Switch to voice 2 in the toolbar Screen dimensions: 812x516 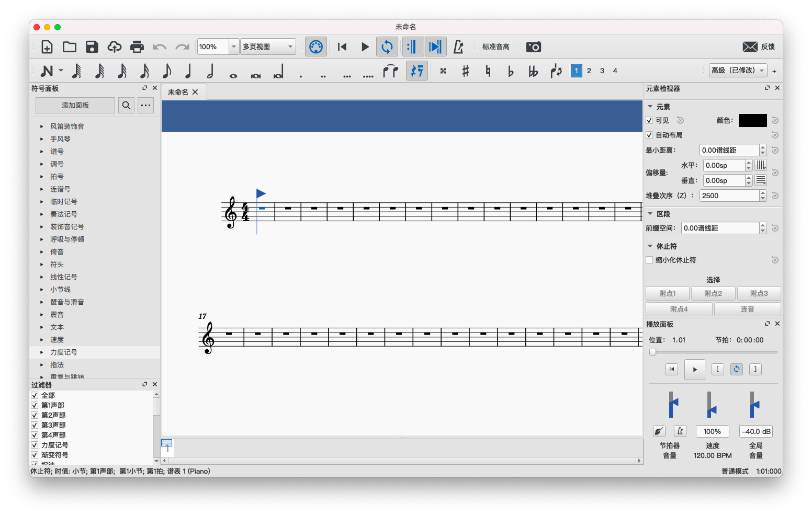(589, 71)
